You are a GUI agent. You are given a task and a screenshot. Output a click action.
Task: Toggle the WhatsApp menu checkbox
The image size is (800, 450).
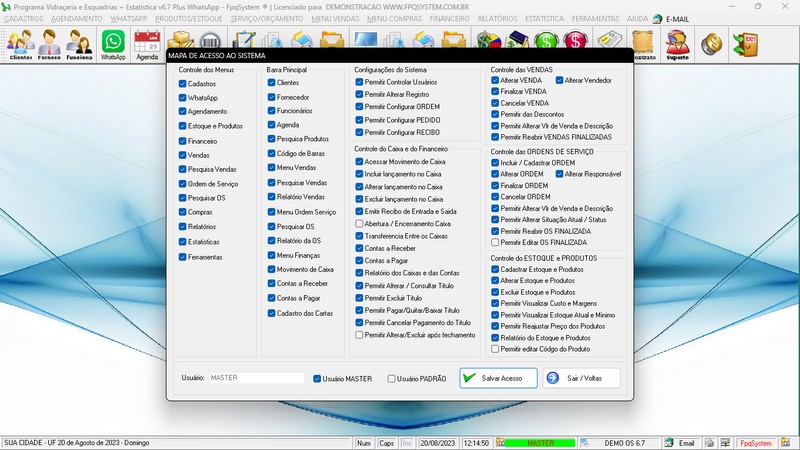tap(182, 97)
